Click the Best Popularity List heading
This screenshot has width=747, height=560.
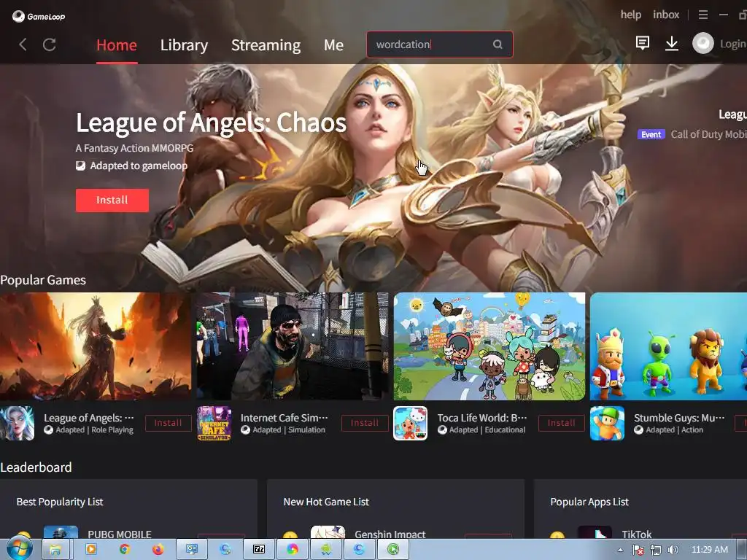click(60, 502)
